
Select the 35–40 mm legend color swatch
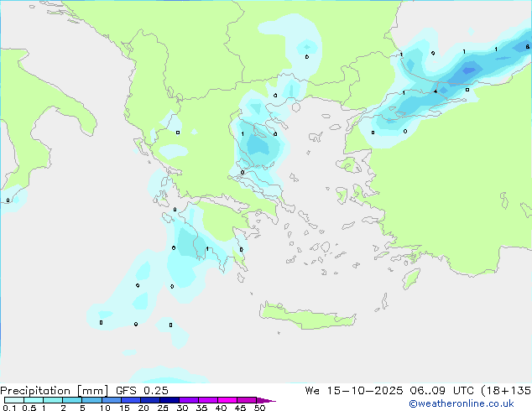(207, 400)
